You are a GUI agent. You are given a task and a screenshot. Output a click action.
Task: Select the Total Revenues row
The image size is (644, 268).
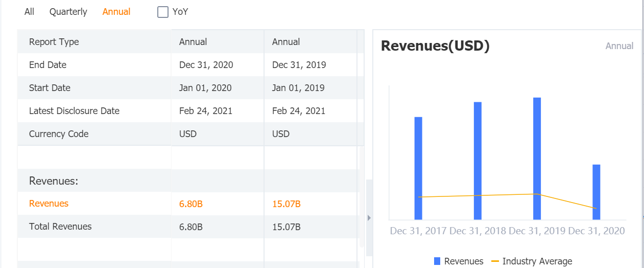[60, 227]
